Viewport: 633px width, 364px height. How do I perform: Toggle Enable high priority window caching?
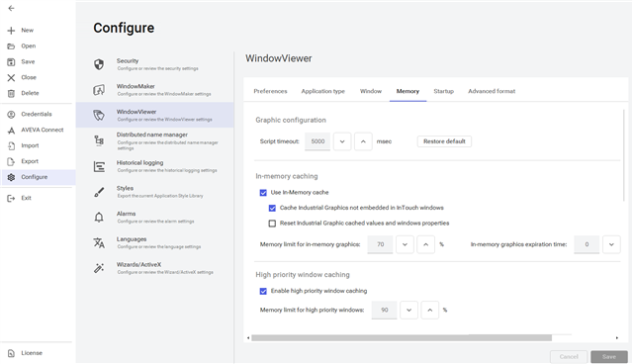coord(263,291)
